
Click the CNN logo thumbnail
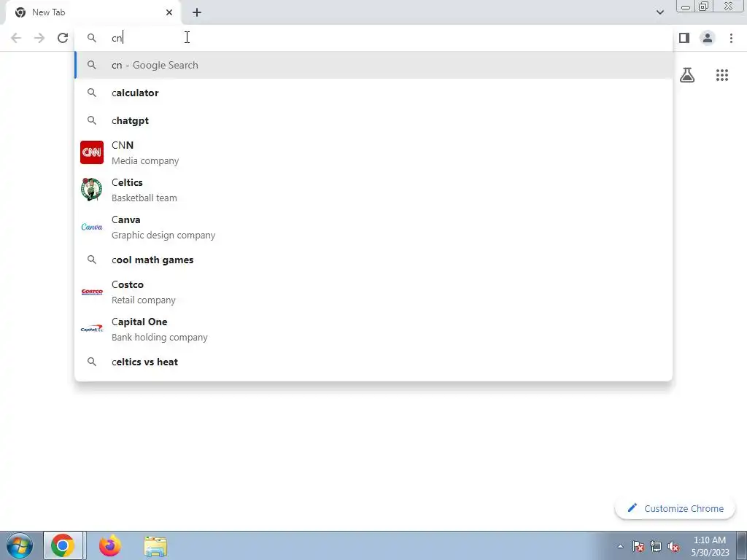[92, 152]
